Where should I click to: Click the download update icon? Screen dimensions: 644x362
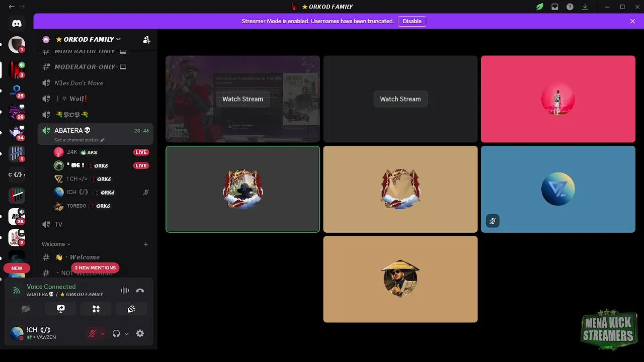(585, 7)
